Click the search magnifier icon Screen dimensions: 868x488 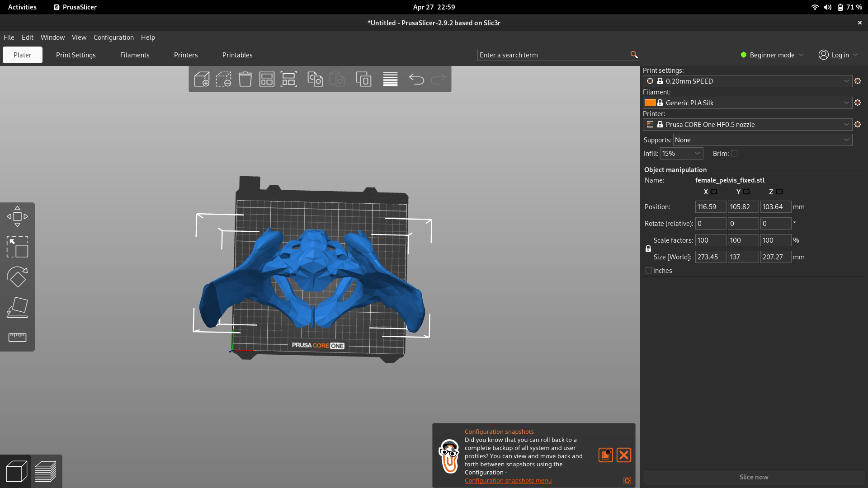[634, 55]
